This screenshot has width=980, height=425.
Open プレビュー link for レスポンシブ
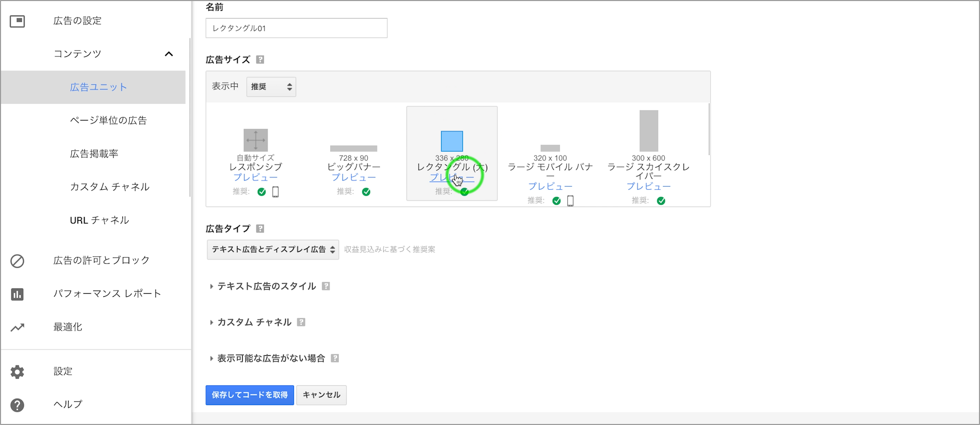[x=256, y=177]
